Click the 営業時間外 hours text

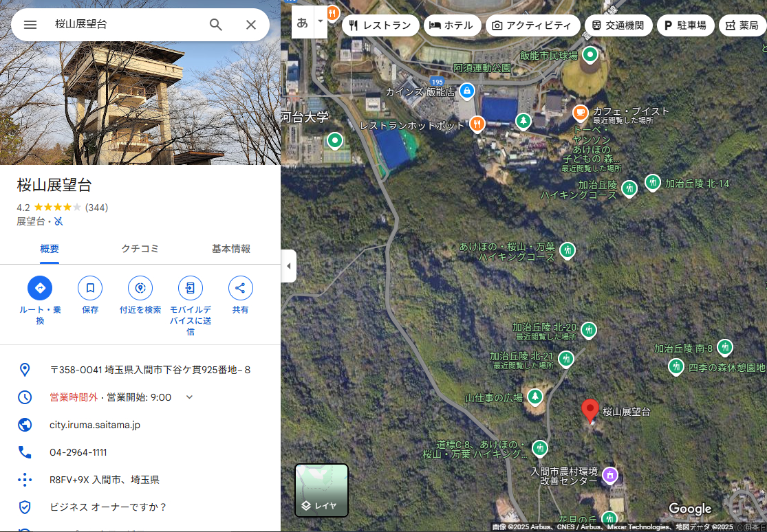pyautogui.click(x=74, y=397)
